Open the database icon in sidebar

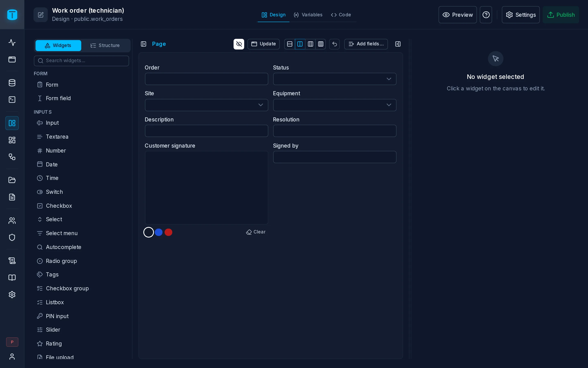pos(12,83)
